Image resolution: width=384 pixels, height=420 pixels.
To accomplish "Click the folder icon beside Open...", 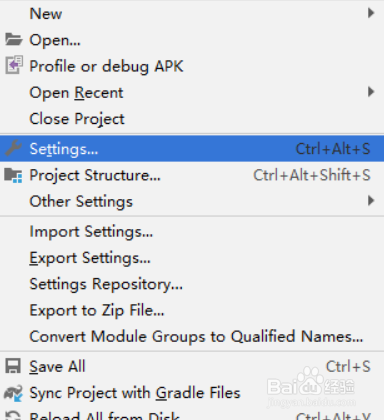I will point(14,40).
